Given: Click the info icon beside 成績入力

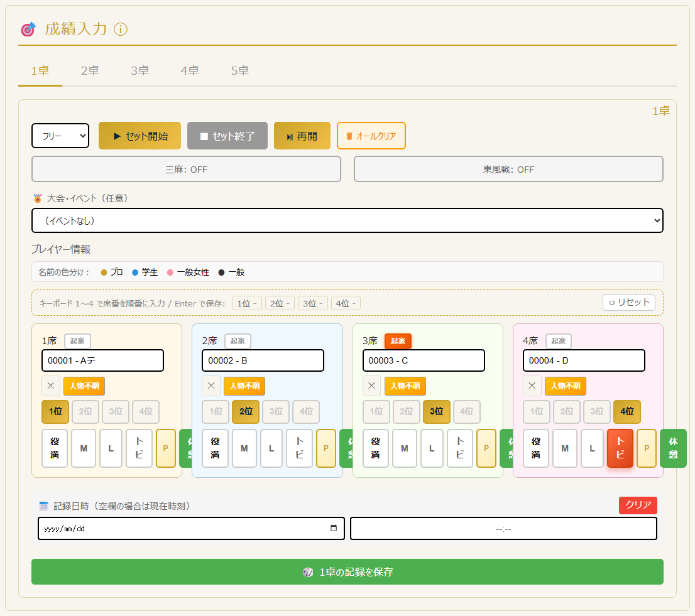Looking at the screenshot, I should click(121, 30).
